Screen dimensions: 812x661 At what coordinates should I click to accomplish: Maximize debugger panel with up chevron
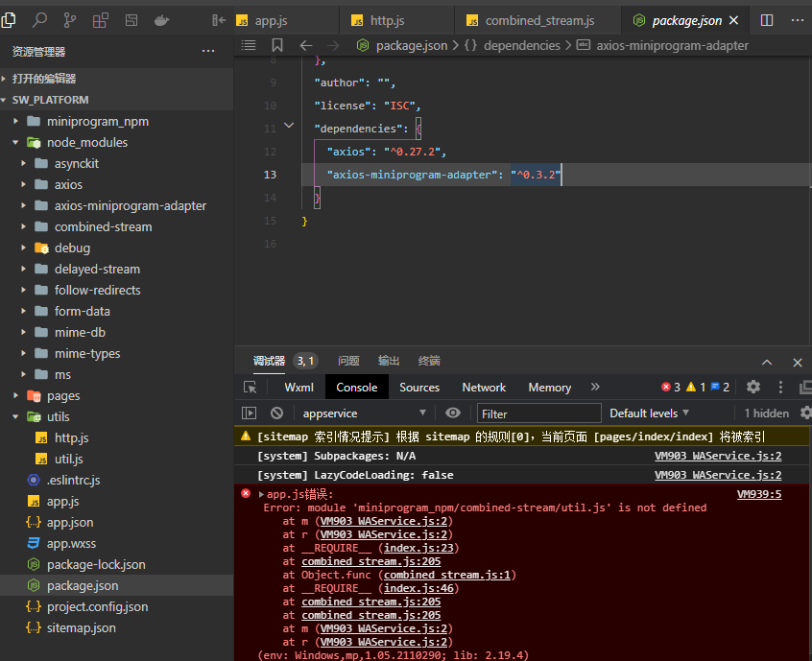(x=767, y=363)
